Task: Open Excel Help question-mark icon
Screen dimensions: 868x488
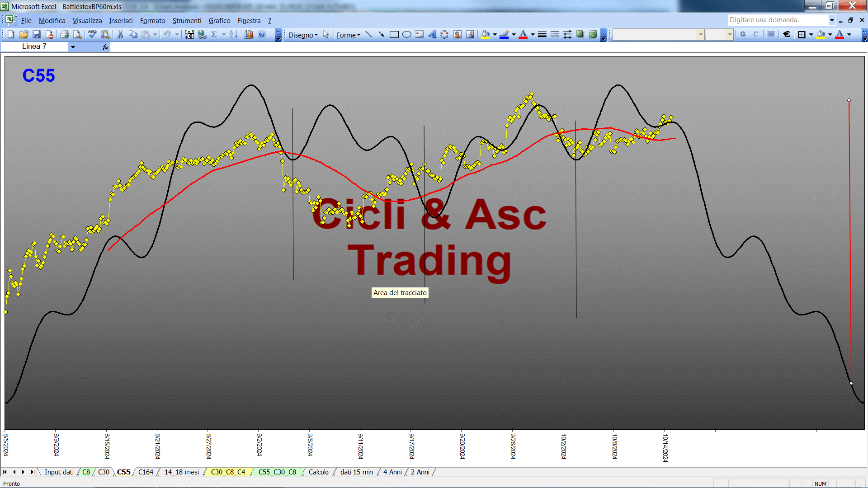Action: coord(262,34)
